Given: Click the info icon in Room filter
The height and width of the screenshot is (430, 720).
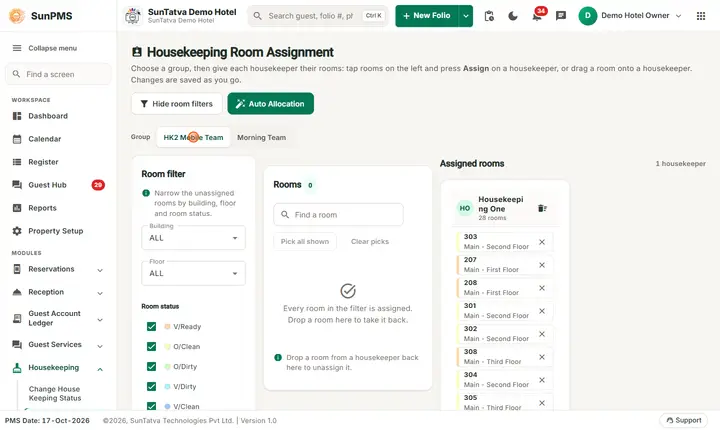Looking at the screenshot, I should [146, 193].
